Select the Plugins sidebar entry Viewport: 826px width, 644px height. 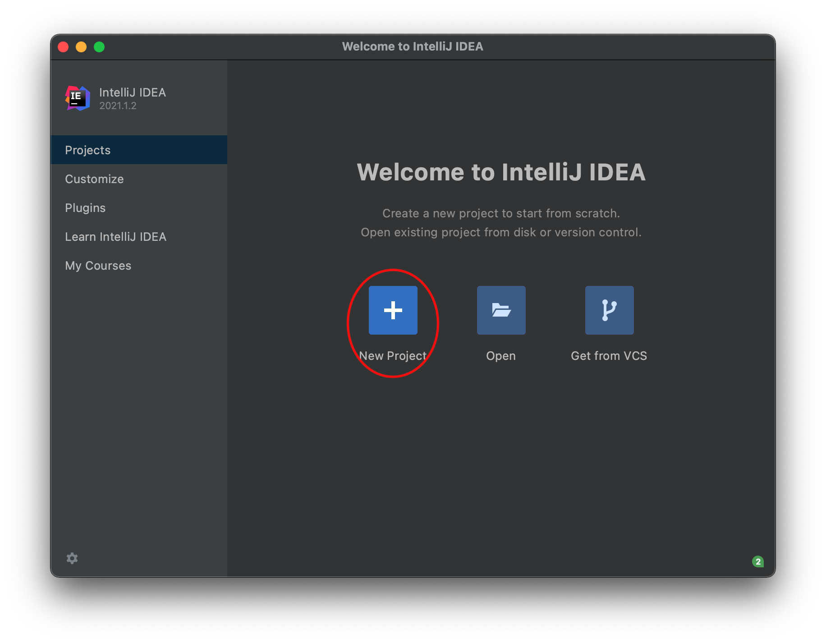pyautogui.click(x=85, y=207)
